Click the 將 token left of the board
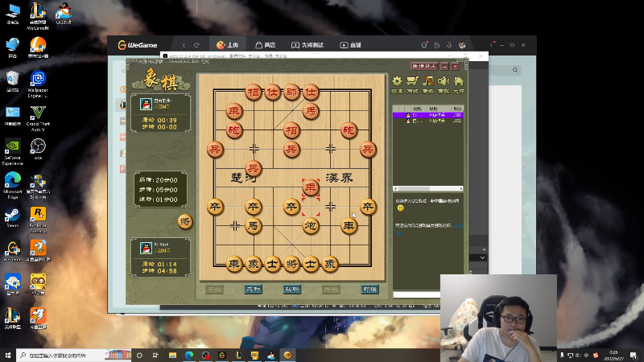This screenshot has width=644, height=362. (185, 222)
